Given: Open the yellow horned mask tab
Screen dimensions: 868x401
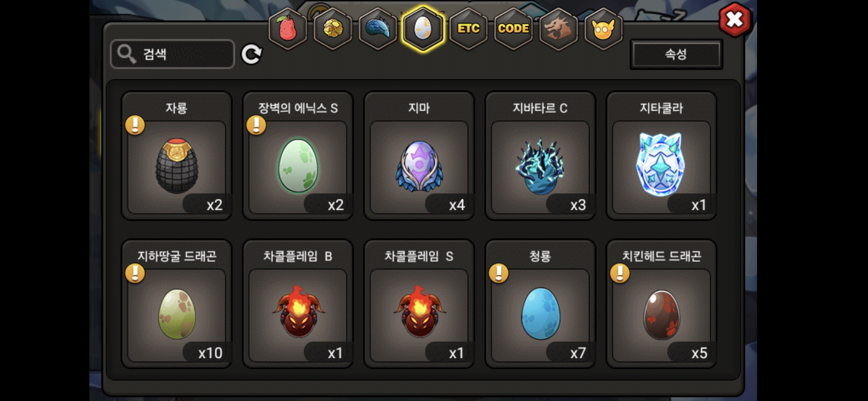Looking at the screenshot, I should [604, 29].
